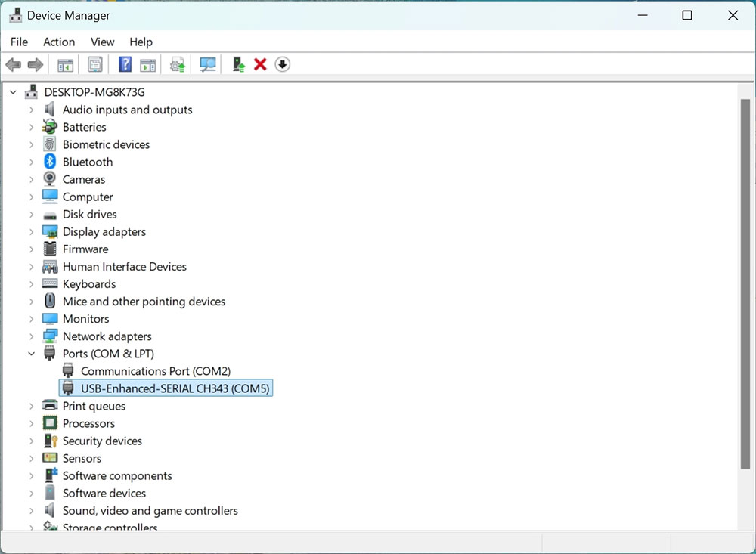
Task: Click the Print queues printer icon
Action: pyautogui.click(x=50, y=406)
